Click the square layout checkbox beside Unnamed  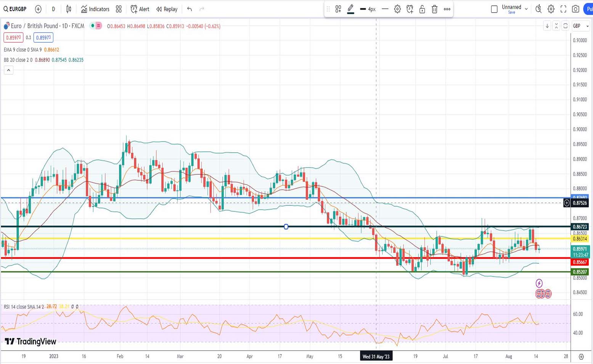[494, 9]
